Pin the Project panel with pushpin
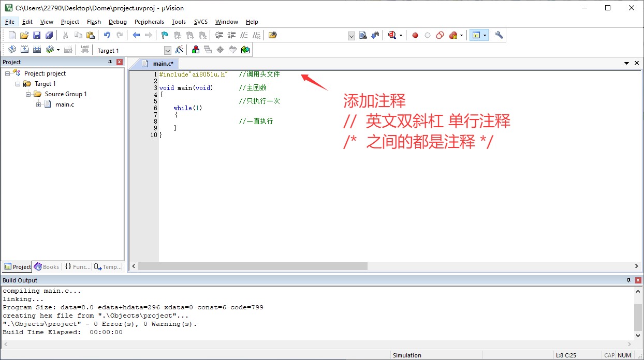The height and width of the screenshot is (360, 644). click(110, 62)
